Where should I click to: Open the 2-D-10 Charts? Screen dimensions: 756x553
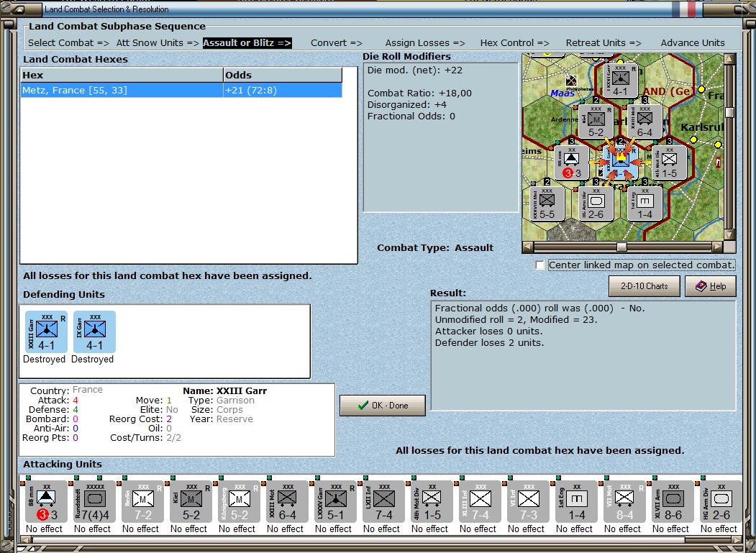click(x=644, y=286)
